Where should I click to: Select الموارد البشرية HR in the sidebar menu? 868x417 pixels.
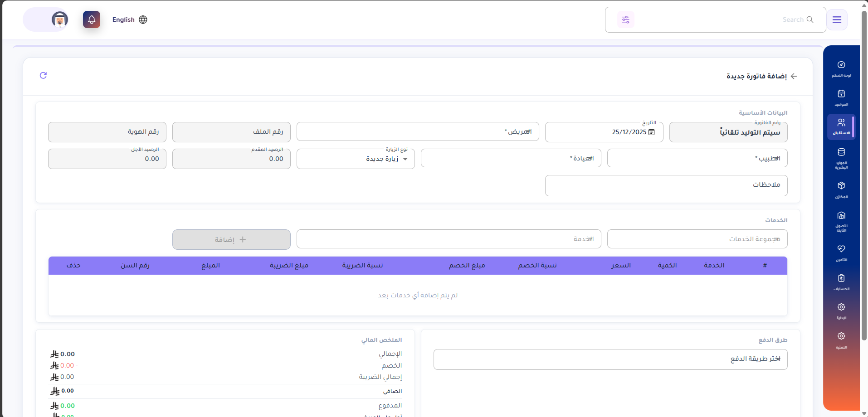pyautogui.click(x=841, y=158)
